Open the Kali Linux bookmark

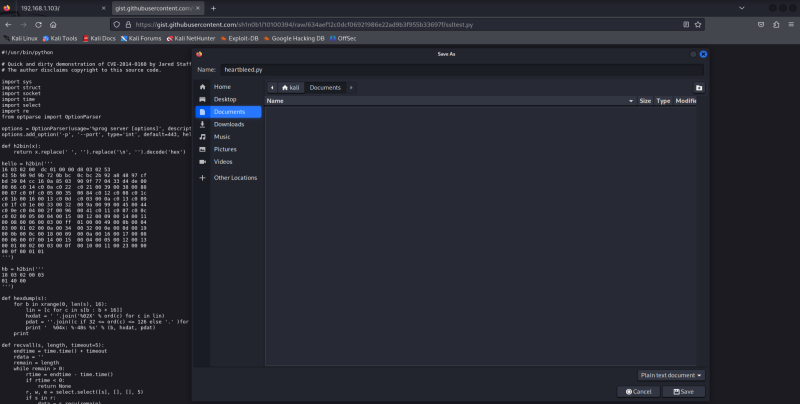click(x=20, y=38)
